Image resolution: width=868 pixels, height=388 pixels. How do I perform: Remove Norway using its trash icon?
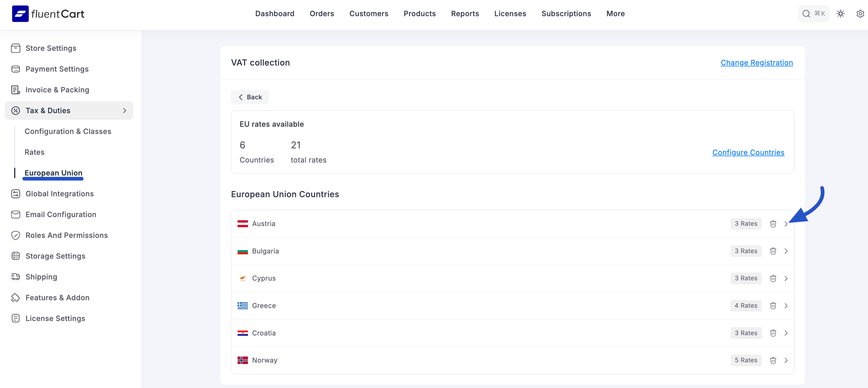tap(773, 360)
